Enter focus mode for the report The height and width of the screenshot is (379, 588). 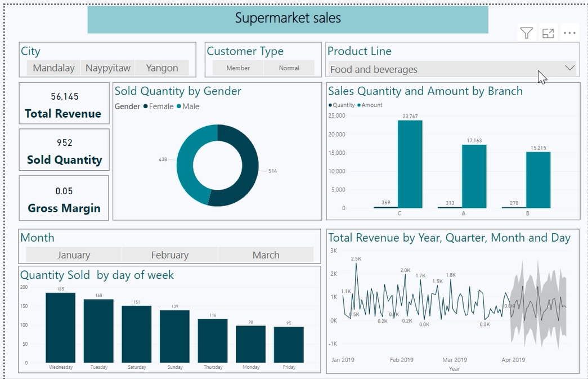click(x=548, y=33)
